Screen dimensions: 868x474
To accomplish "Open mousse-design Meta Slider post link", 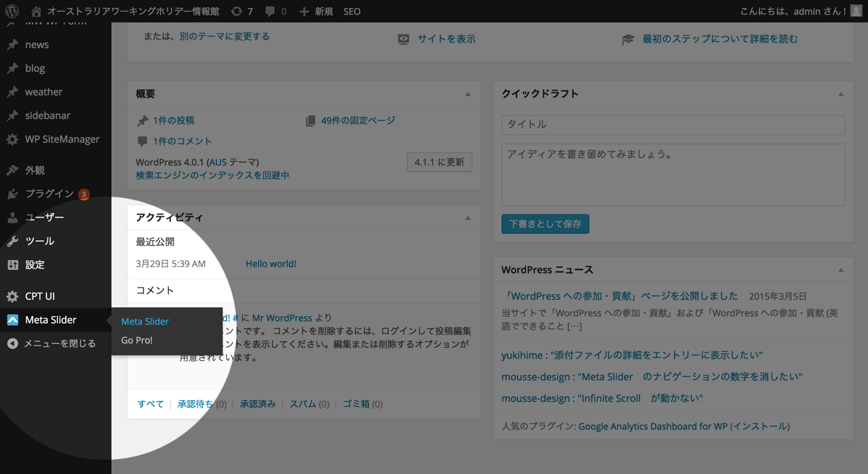I will (x=652, y=377).
